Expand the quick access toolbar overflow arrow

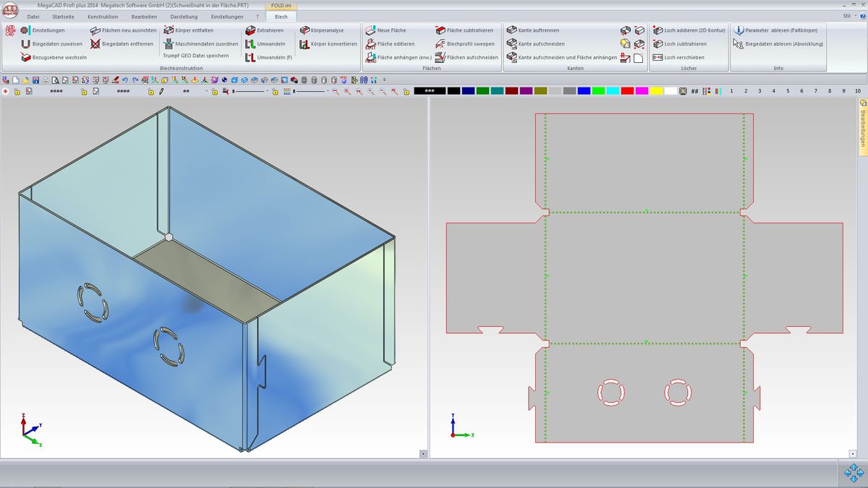[x=384, y=80]
